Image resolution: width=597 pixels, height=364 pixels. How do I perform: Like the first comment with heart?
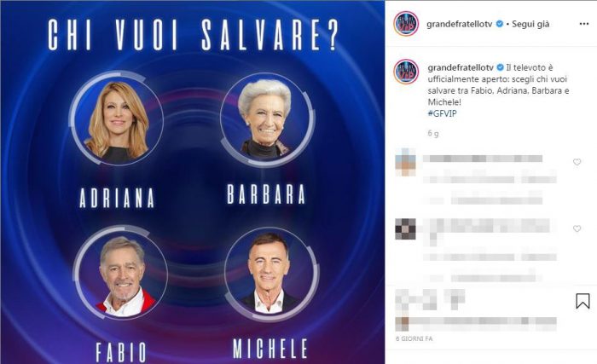[x=577, y=162]
